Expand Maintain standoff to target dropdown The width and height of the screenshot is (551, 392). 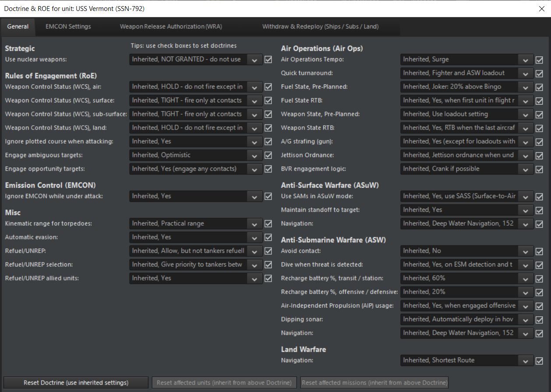[x=526, y=210]
